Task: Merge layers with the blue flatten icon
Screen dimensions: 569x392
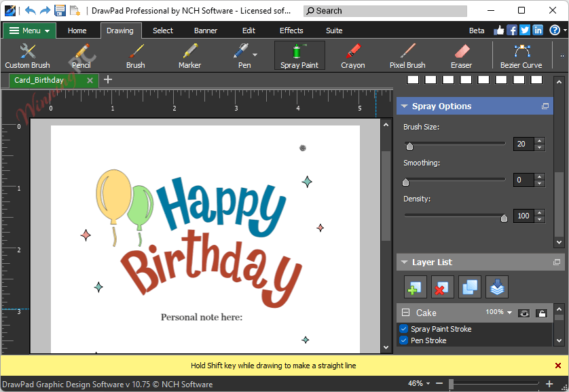Action: (x=497, y=287)
